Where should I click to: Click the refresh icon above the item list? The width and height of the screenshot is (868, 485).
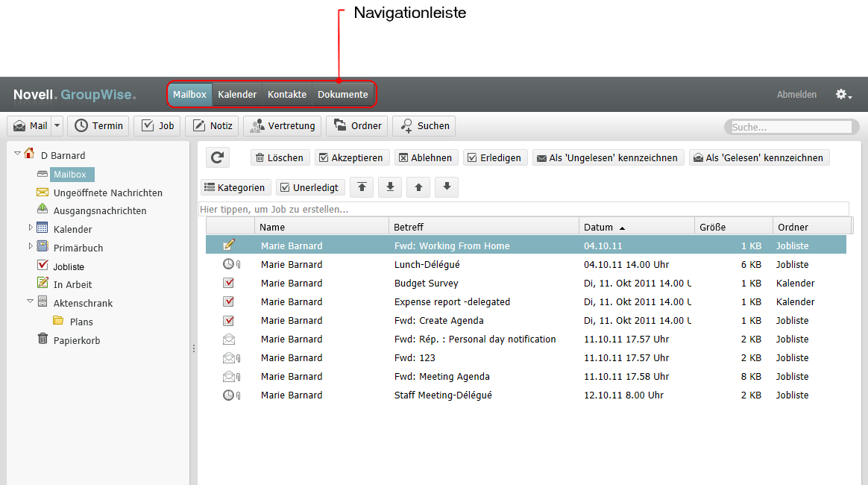[x=218, y=157]
